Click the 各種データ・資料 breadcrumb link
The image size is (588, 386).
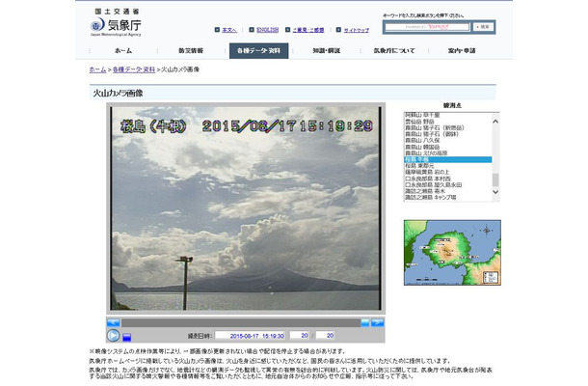click(134, 69)
